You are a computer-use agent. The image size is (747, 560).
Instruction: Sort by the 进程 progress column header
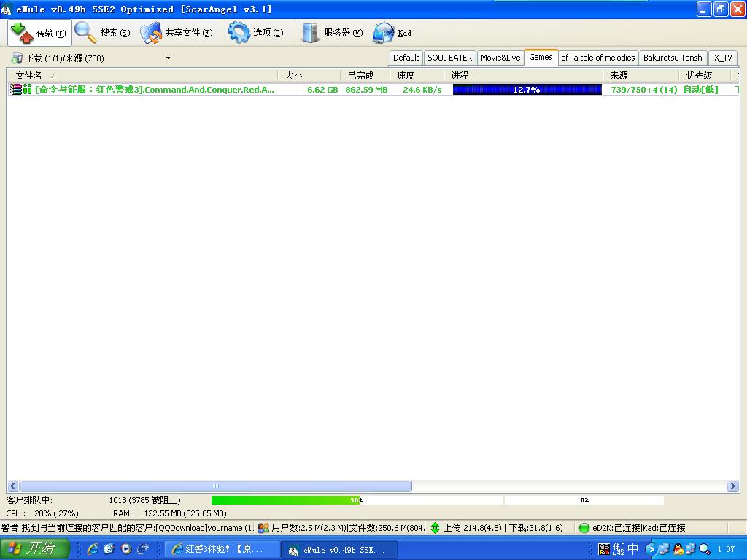524,75
